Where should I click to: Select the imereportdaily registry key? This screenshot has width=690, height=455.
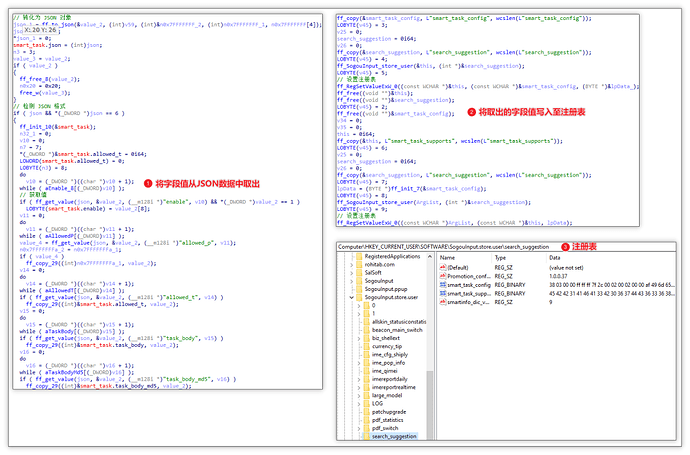390,379
